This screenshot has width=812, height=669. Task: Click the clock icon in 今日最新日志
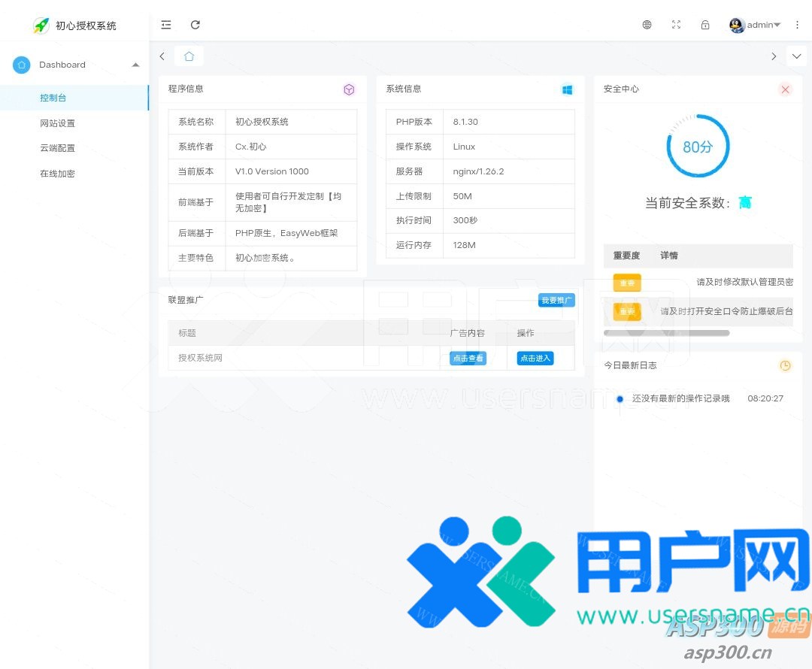[785, 365]
